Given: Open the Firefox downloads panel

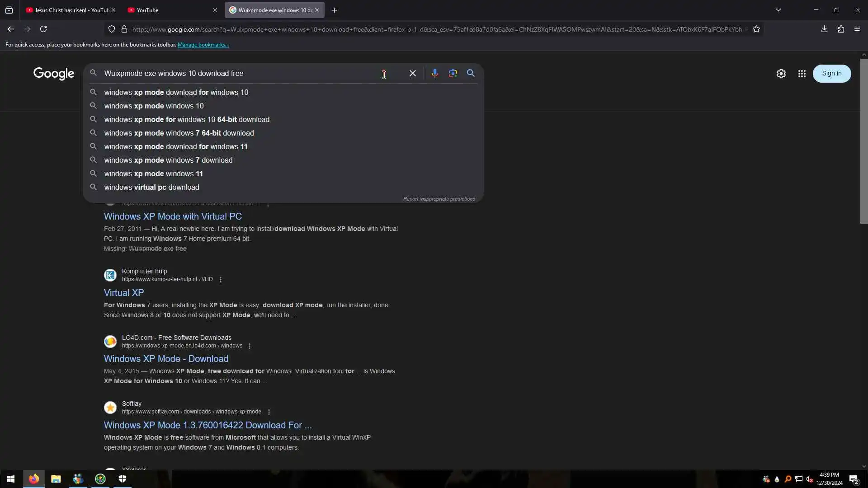Looking at the screenshot, I should click(x=824, y=29).
